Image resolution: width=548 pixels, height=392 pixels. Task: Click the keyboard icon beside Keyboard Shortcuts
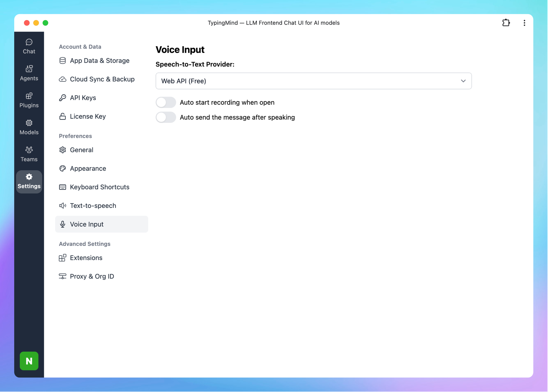coord(63,187)
